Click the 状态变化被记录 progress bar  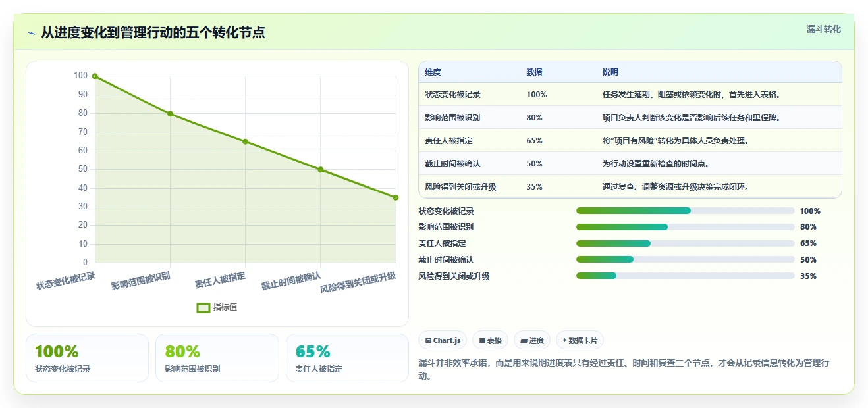click(685, 211)
